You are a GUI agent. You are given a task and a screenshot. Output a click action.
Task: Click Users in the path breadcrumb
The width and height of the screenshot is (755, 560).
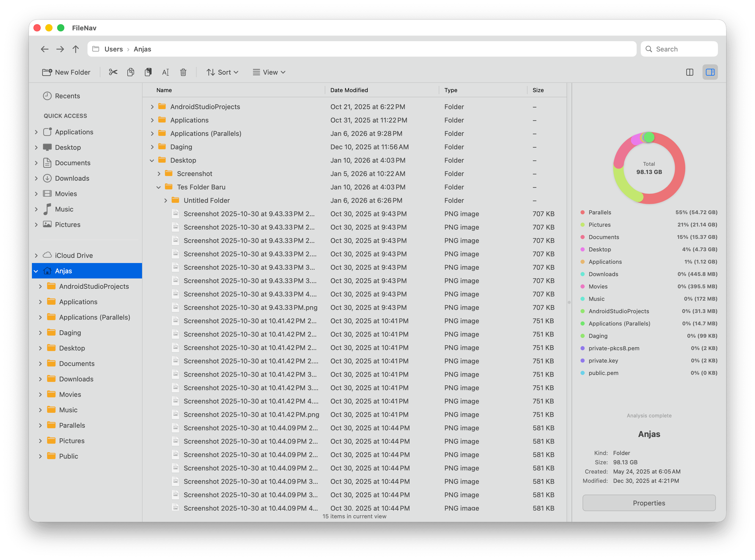113,49
